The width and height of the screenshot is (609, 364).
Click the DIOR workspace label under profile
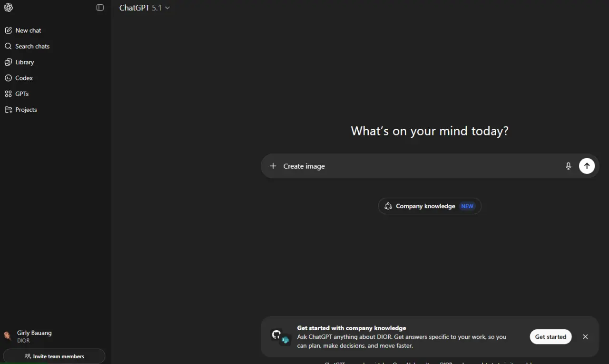(23, 341)
